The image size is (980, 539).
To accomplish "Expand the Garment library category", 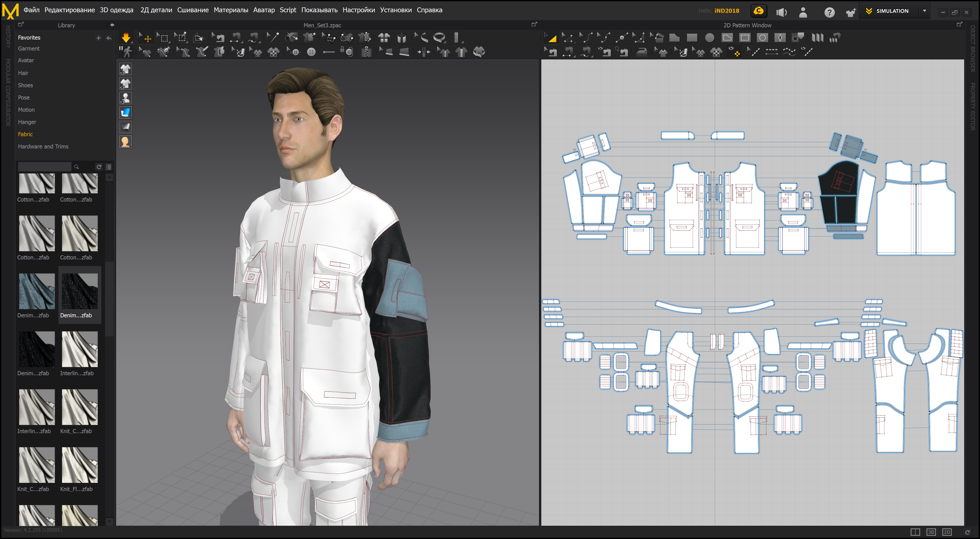I will (x=29, y=48).
